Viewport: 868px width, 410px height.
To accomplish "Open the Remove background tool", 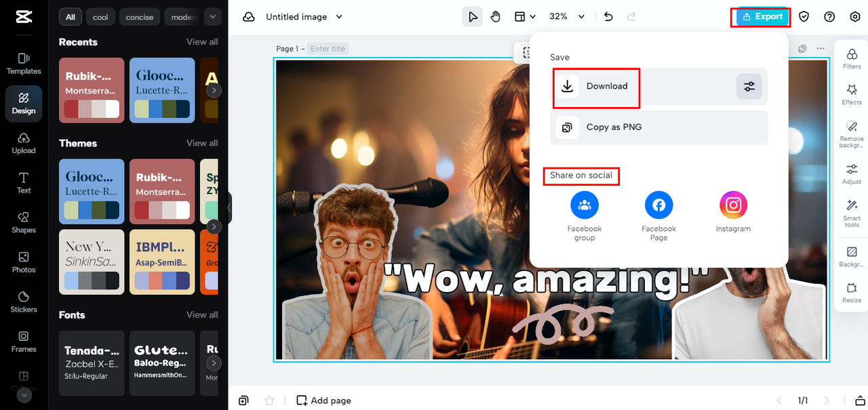I will [x=852, y=134].
